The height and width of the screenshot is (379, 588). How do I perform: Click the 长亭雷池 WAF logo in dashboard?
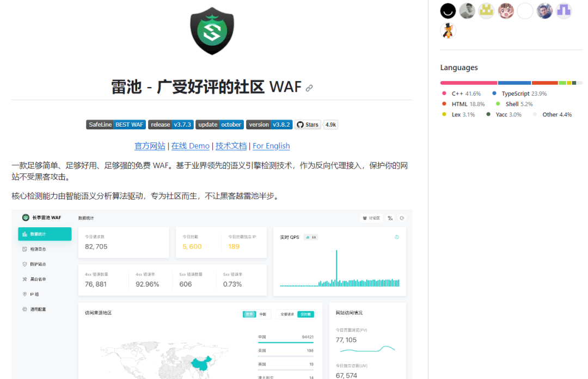[26, 218]
